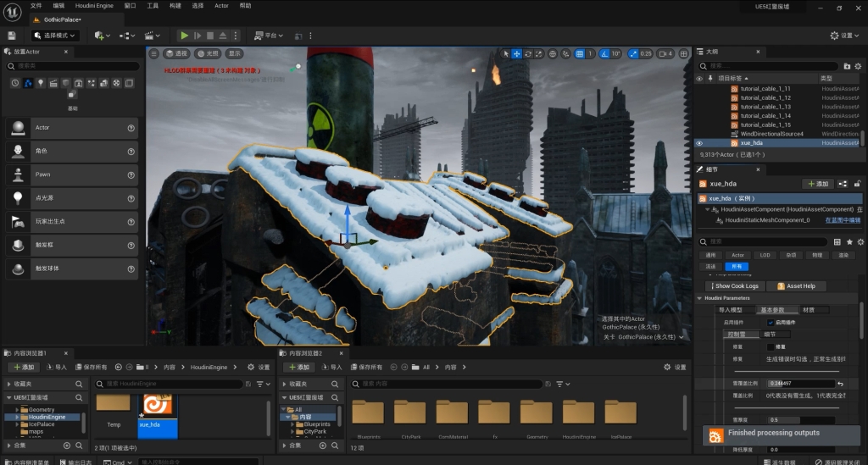Click the blueprints icon in main toolbar
This screenshot has height=465, width=868.
pyautogui.click(x=125, y=36)
